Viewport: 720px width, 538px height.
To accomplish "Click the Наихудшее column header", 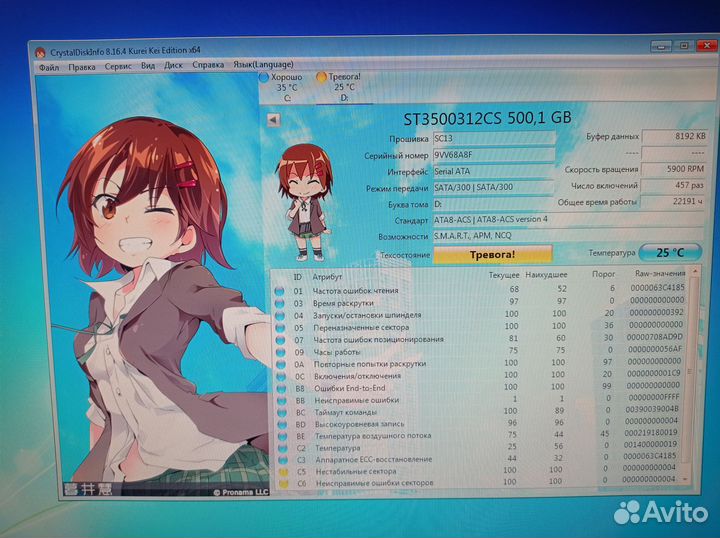I will coord(546,275).
